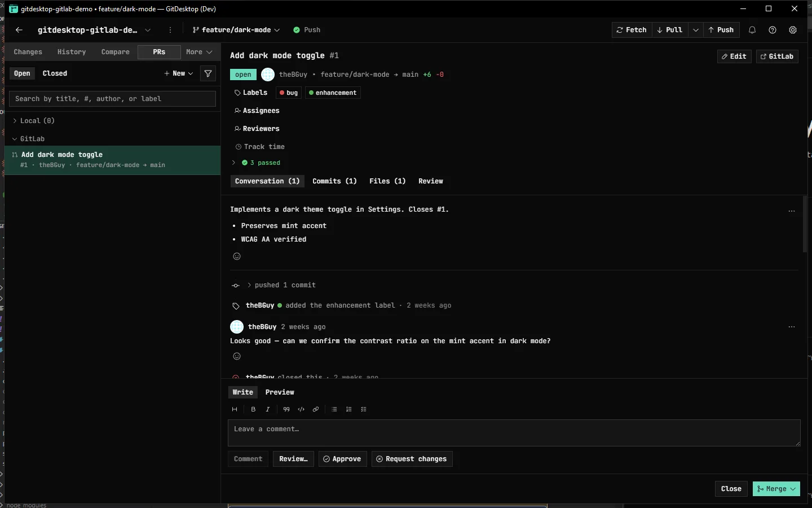Image resolution: width=812 pixels, height=508 pixels.
Task: Open settings gear icon
Action: point(793,30)
